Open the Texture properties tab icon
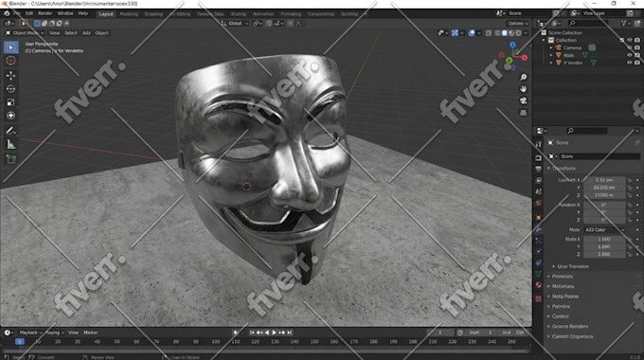 (539, 298)
